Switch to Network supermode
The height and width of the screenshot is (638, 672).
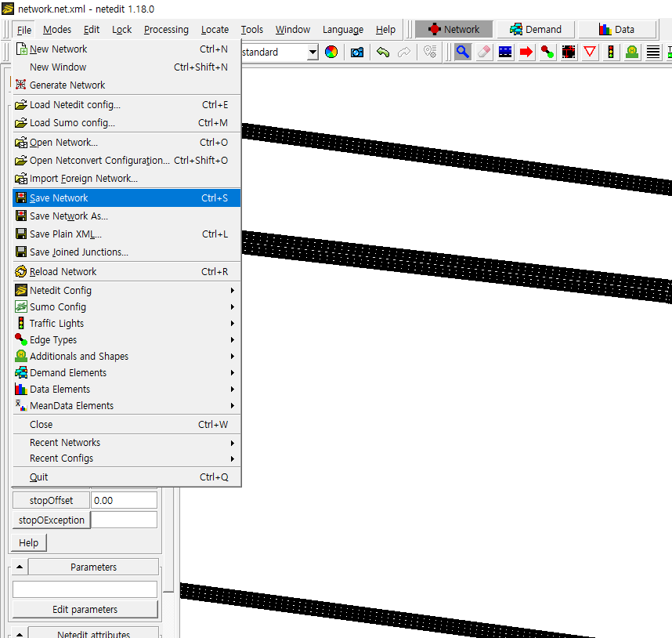[453, 30]
